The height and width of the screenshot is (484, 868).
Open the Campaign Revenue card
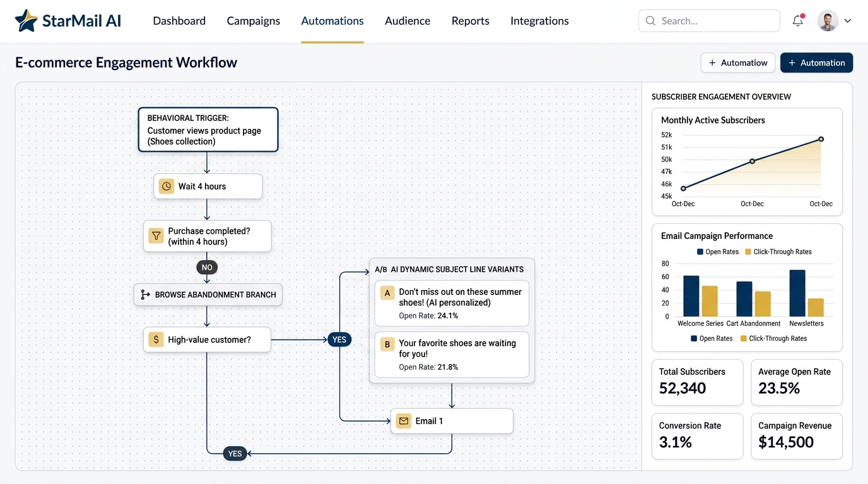[797, 436]
